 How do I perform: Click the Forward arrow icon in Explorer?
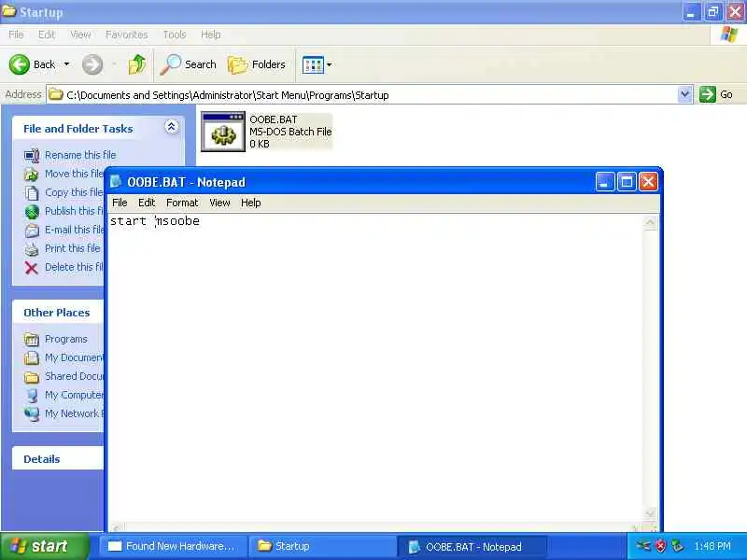click(92, 64)
